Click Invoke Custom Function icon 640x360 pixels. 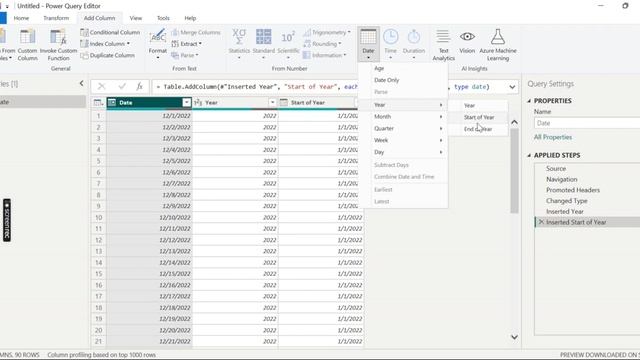click(x=58, y=37)
